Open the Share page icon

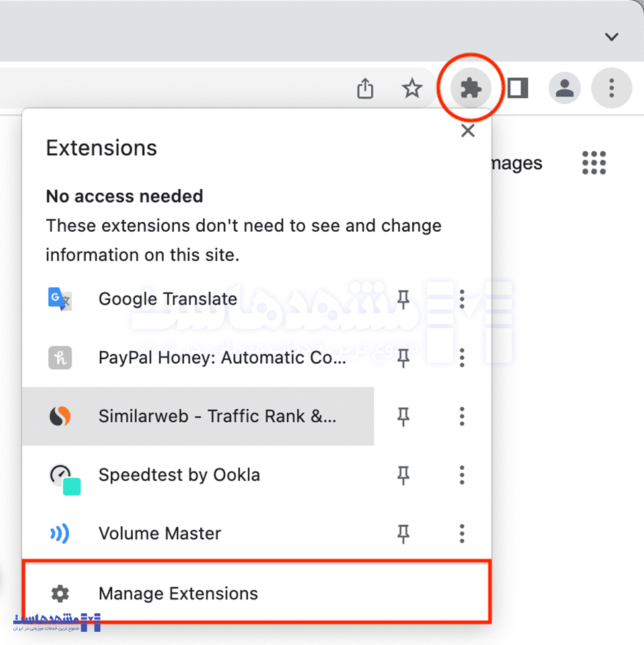click(365, 88)
